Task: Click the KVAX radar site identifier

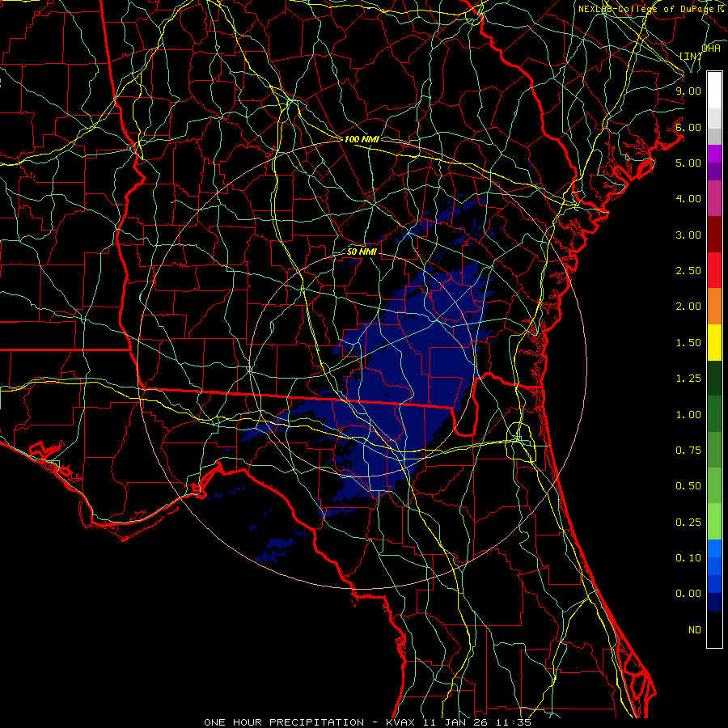Action: click(x=402, y=722)
